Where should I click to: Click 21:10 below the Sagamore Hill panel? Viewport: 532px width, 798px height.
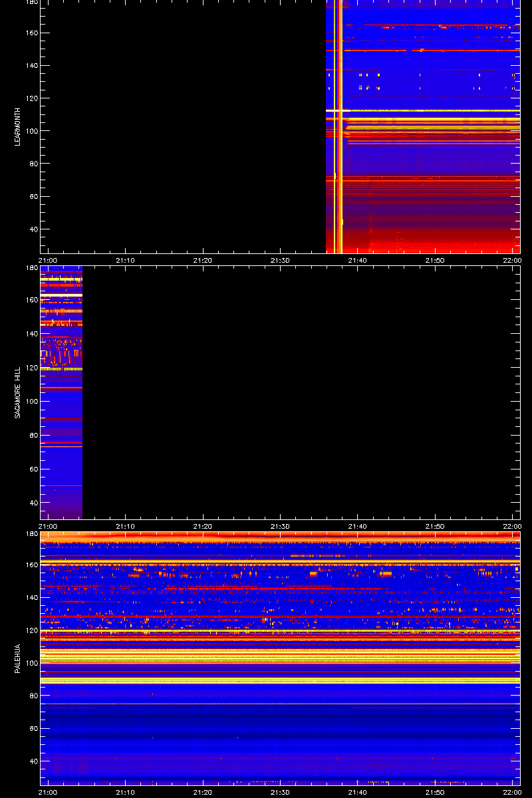pyautogui.click(x=126, y=526)
